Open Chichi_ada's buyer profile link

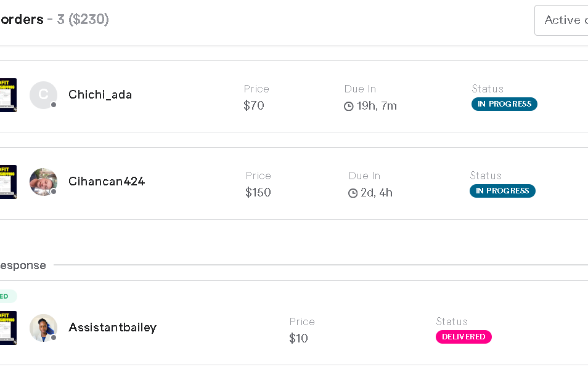coord(100,95)
